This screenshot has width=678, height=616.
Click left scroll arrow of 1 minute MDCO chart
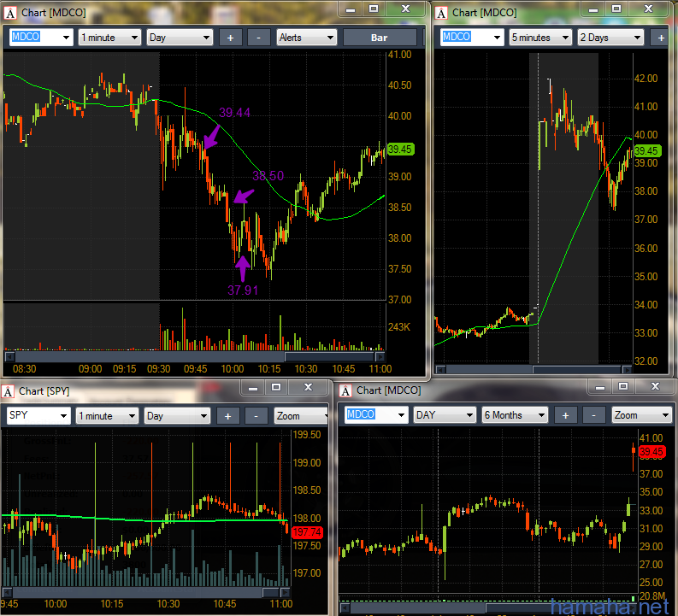pyautogui.click(x=9, y=357)
